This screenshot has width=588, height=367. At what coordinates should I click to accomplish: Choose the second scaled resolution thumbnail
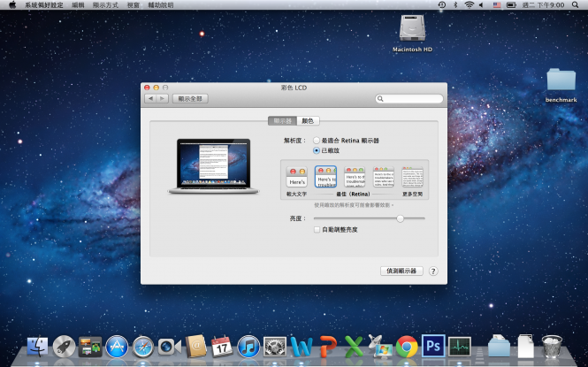[x=325, y=177]
